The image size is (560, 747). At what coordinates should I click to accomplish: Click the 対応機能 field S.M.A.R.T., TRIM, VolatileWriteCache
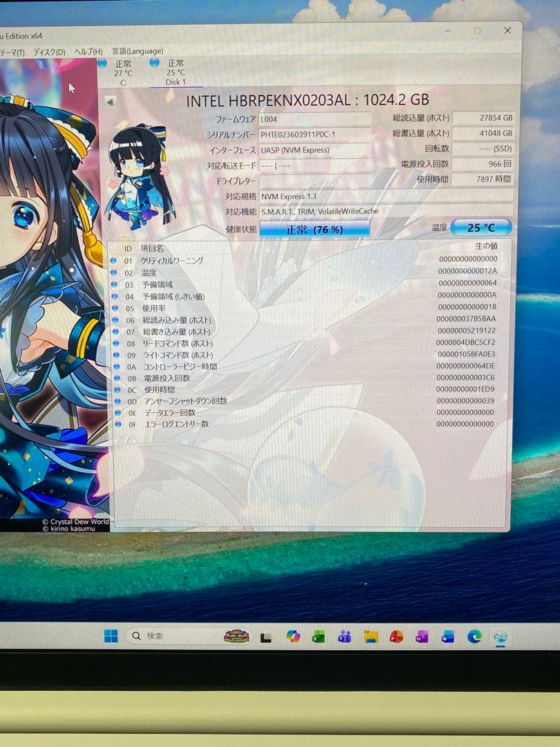(386, 211)
